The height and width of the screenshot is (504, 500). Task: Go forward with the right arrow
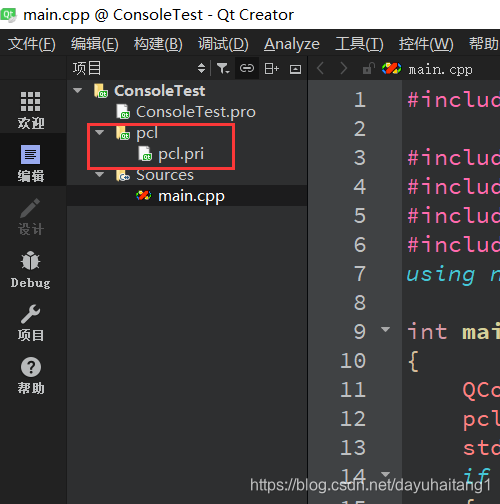(344, 69)
